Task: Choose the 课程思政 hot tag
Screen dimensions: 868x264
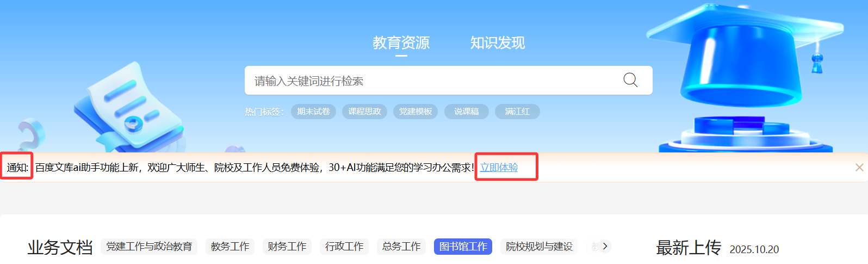Action: coord(364,112)
